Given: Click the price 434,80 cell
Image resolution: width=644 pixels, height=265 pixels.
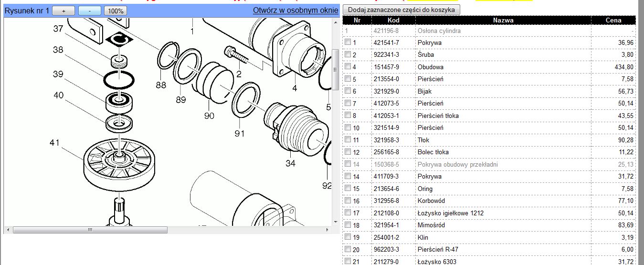Looking at the screenshot, I should [x=613, y=67].
